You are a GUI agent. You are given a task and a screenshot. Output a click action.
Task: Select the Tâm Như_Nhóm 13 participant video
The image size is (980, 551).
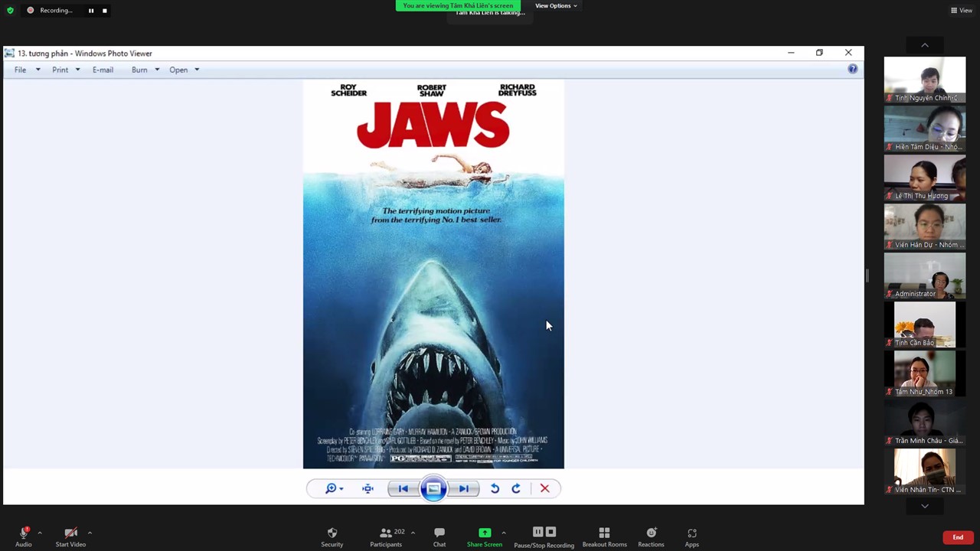[925, 373]
